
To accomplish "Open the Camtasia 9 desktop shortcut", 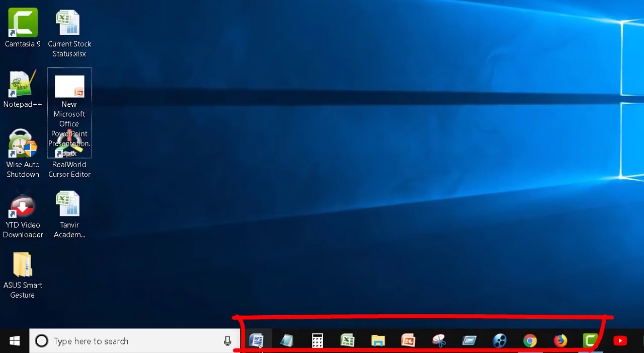I will tap(23, 28).
